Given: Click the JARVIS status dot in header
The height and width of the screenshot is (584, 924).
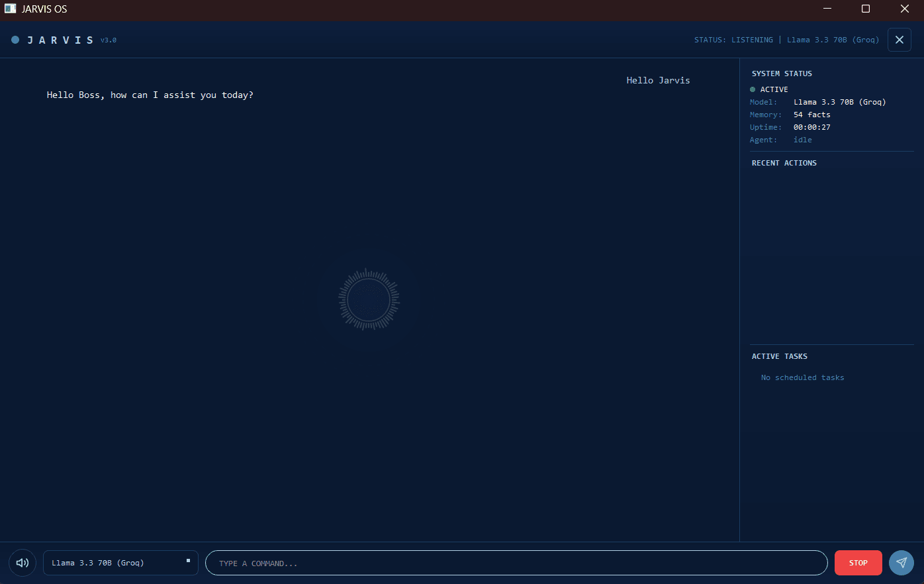Looking at the screenshot, I should tap(15, 40).
